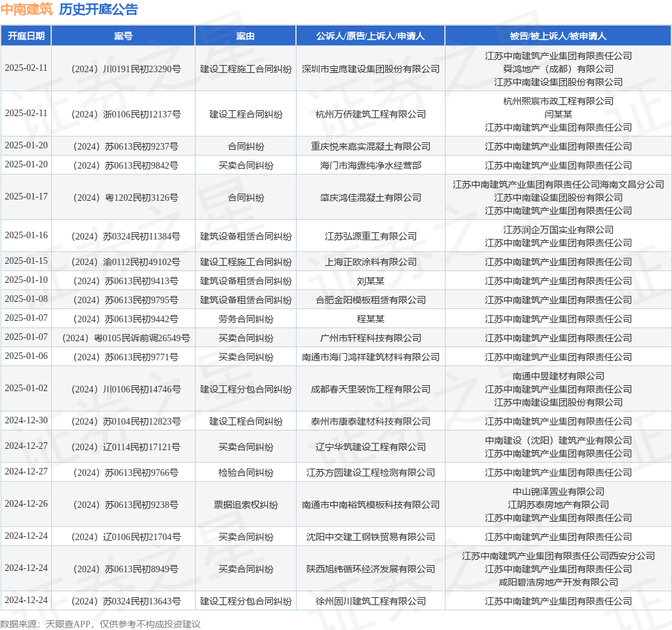Screen dimensions: 672x630
Task: Click defendant 闫某某
Action: click(x=558, y=114)
